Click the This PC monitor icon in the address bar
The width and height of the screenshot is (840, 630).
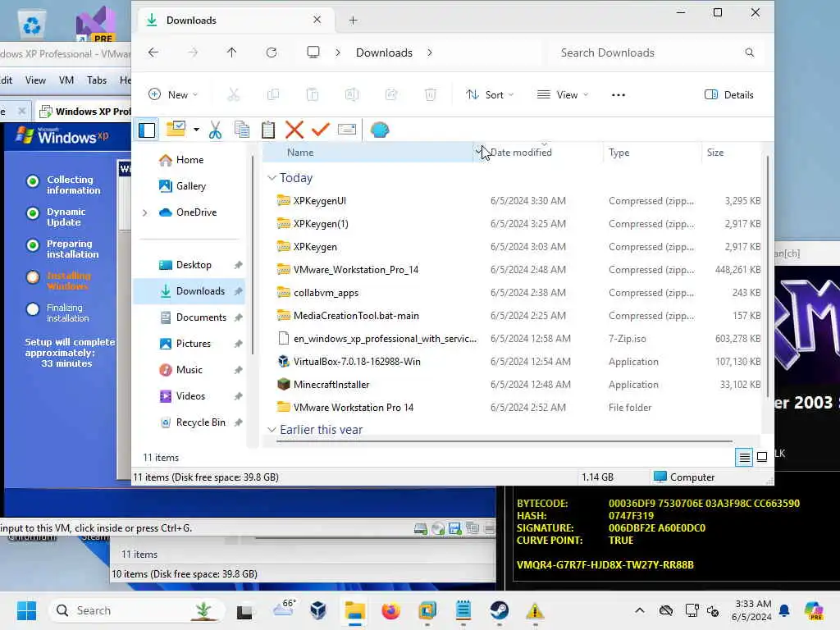click(313, 52)
